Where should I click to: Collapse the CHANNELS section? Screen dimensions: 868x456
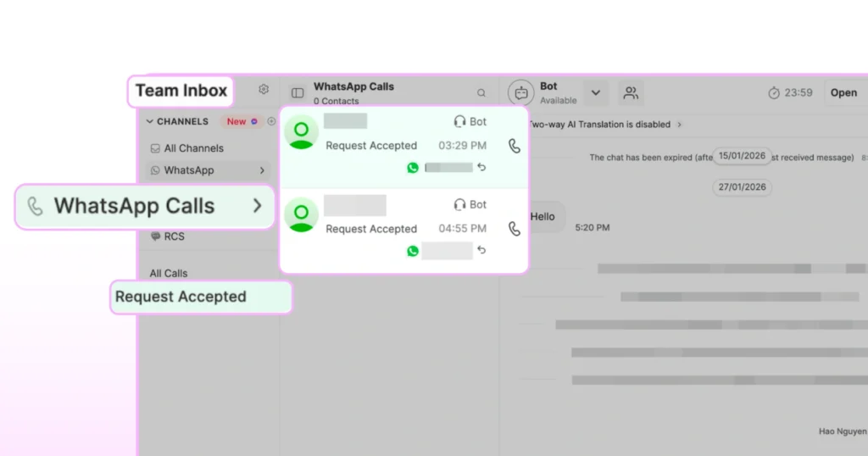click(149, 121)
